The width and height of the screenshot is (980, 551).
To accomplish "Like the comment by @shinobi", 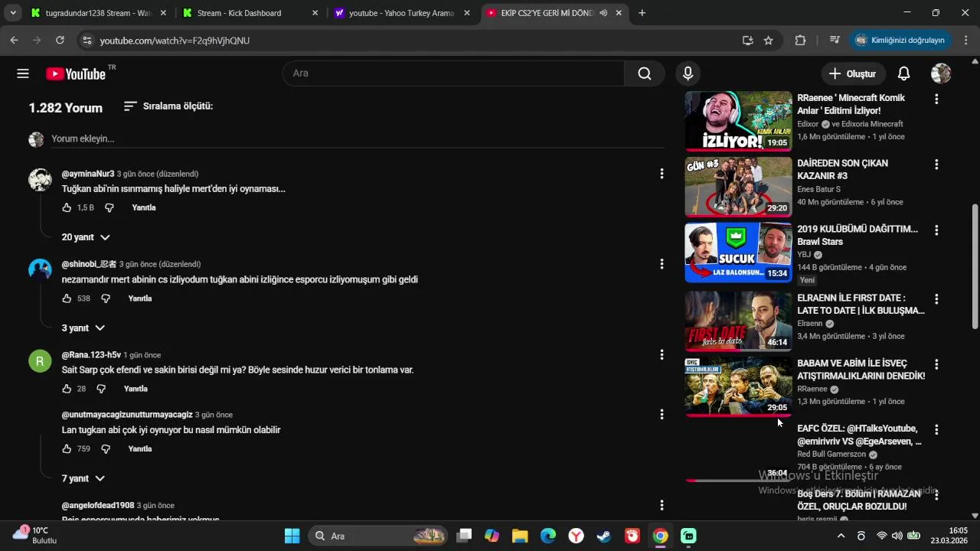I will tap(67, 298).
